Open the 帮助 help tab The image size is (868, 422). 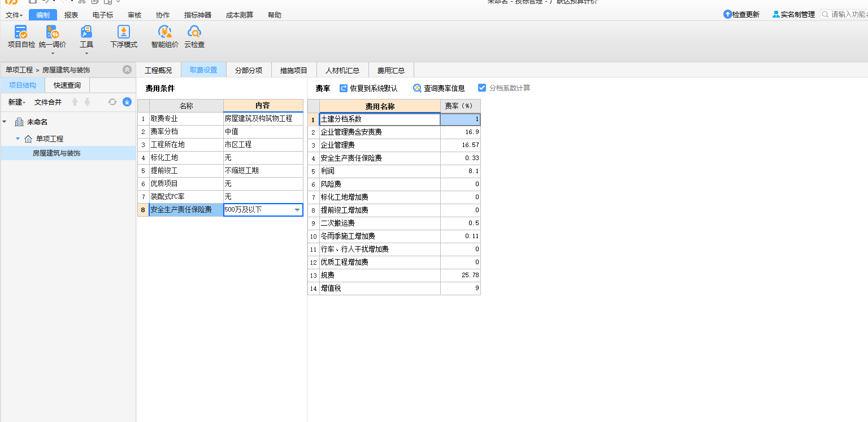point(275,15)
